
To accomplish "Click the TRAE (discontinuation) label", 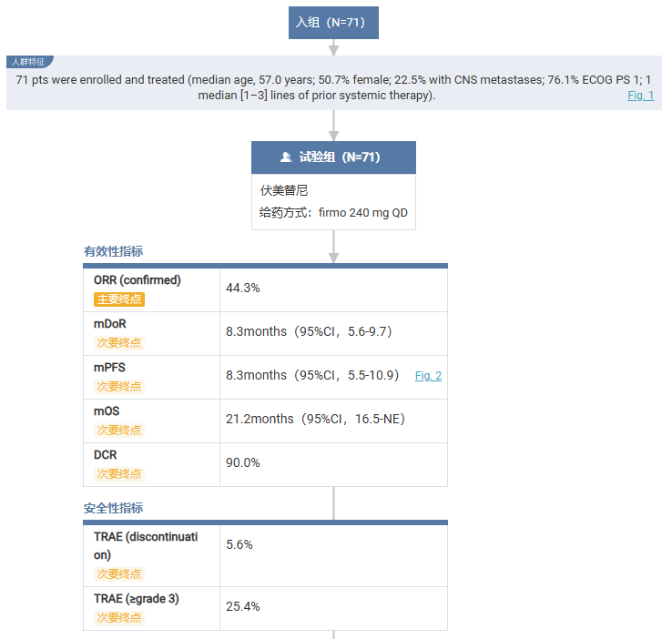I will click(146, 545).
